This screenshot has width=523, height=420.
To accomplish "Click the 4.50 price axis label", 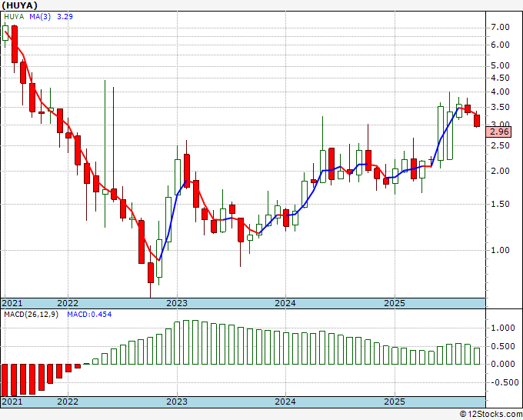I will 501,78.
